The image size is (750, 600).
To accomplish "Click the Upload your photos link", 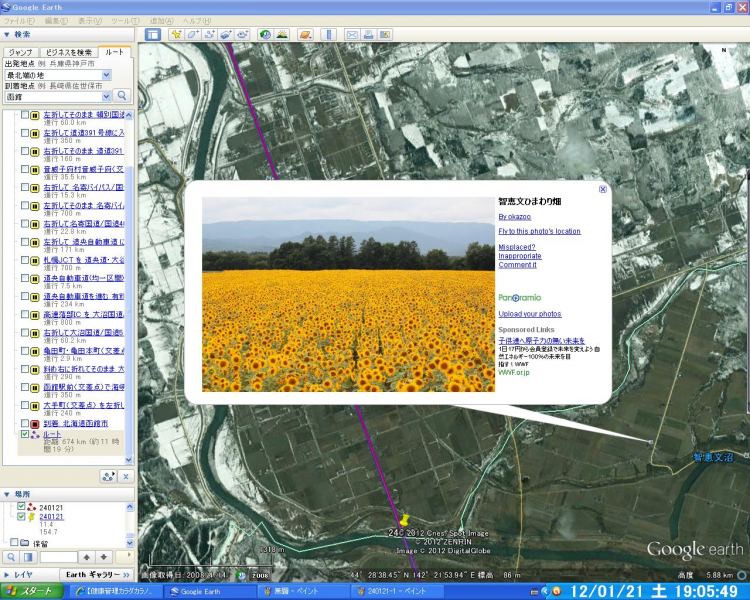I will coord(530,314).
